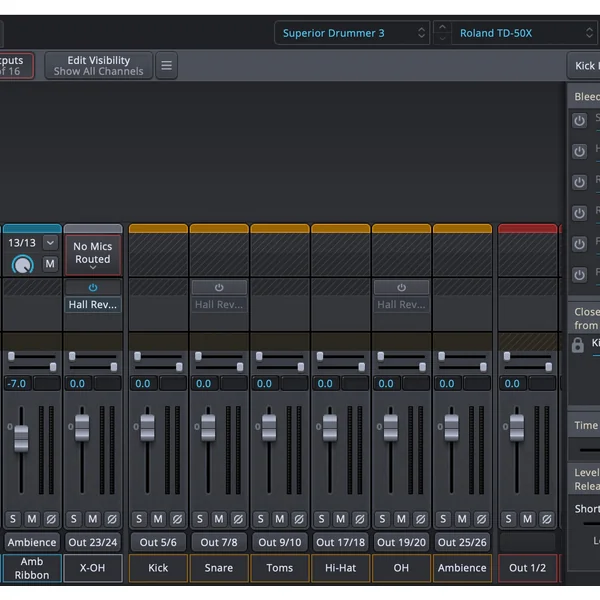600x600 pixels.
Task: Mute the Out 1/2 channel
Action: tap(528, 519)
